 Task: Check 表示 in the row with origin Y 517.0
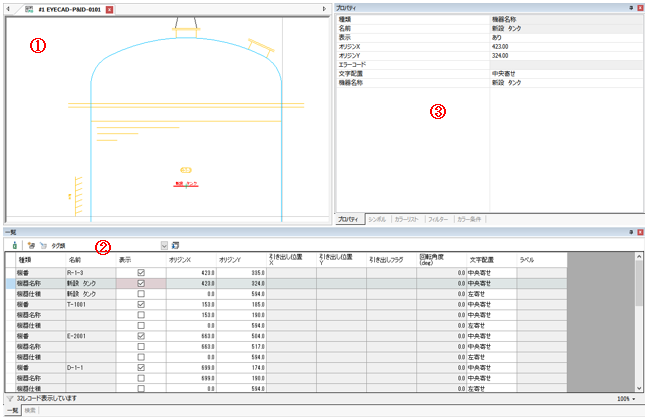pos(141,346)
